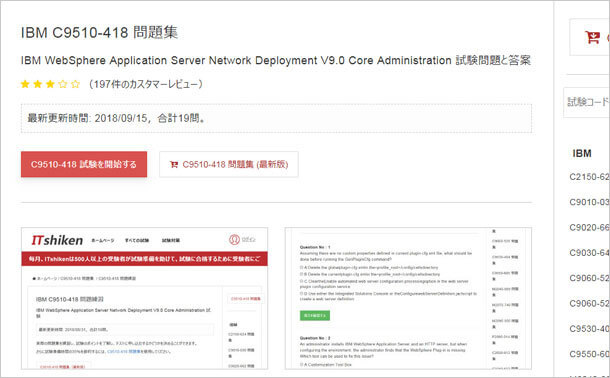
Task: Open the C9020-66 exam link
Action: 589,227
